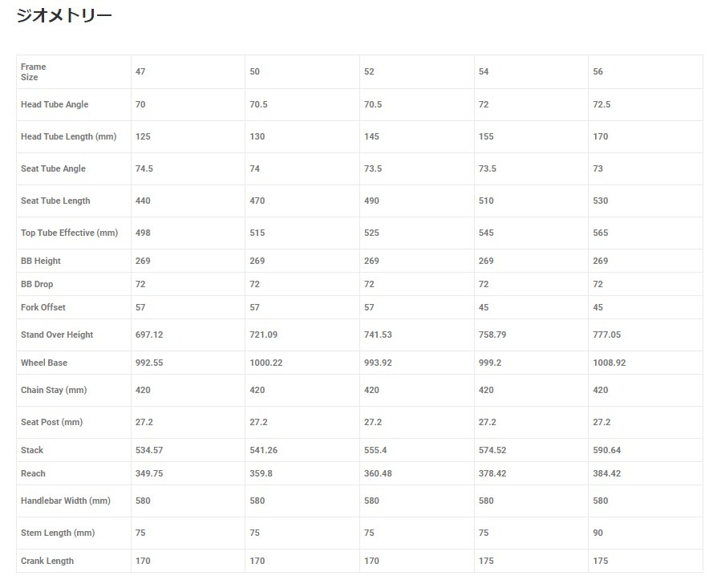721x588 pixels.
Task: Select the Wheel Base value 1008.92
Action: (609, 363)
